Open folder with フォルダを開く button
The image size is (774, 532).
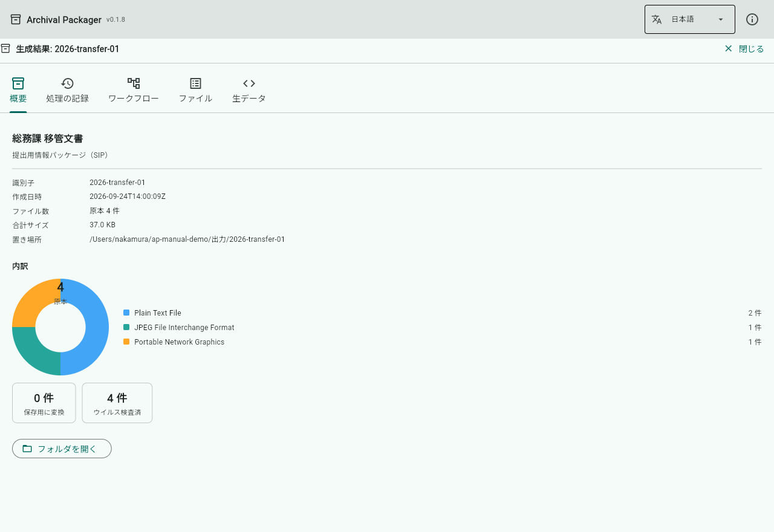62,449
